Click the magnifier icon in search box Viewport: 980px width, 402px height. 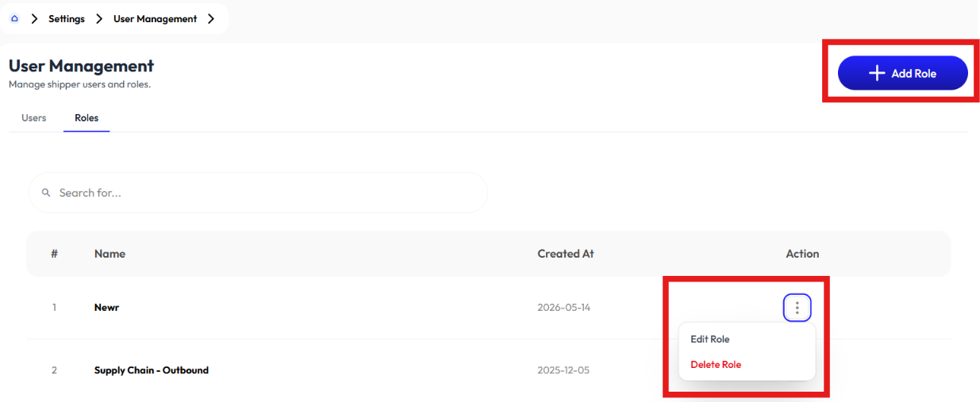(x=46, y=193)
